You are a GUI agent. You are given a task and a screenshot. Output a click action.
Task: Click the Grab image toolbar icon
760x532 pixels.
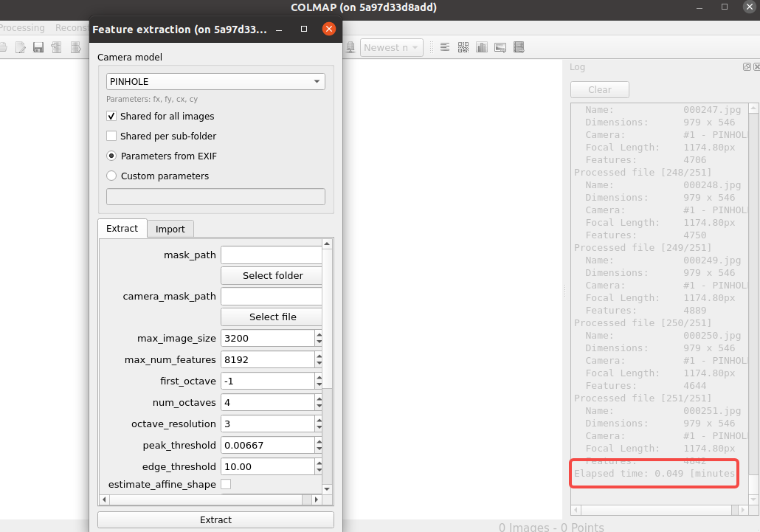[500, 47]
